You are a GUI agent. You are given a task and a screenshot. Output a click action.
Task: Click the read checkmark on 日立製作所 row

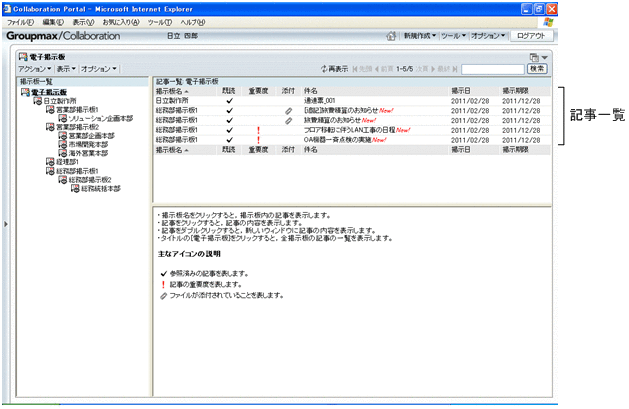pos(229,101)
